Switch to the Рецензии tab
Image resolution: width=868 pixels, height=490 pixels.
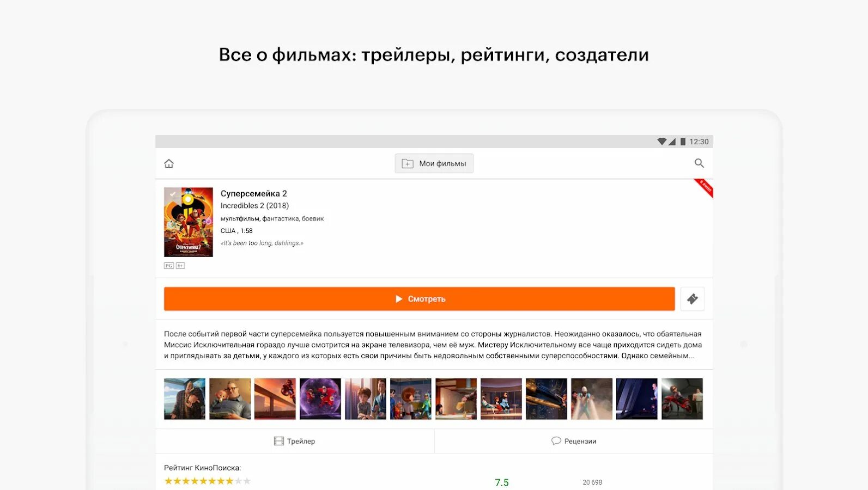pyautogui.click(x=573, y=441)
